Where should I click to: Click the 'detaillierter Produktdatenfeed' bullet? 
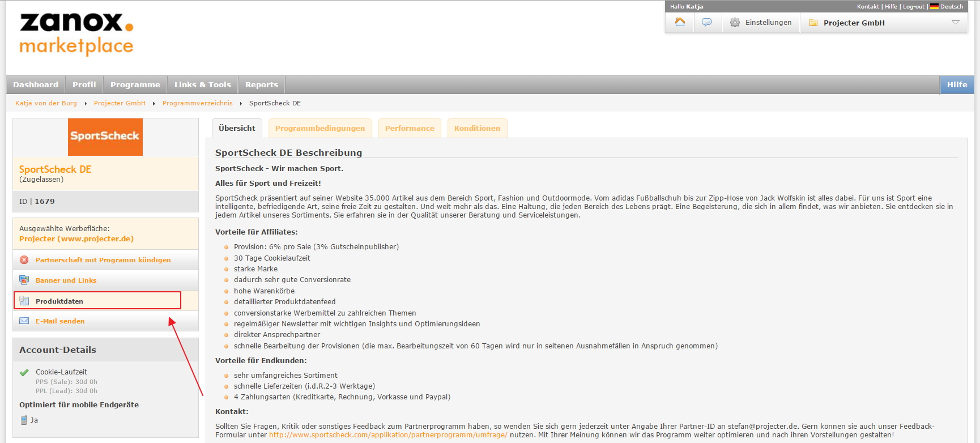click(284, 302)
